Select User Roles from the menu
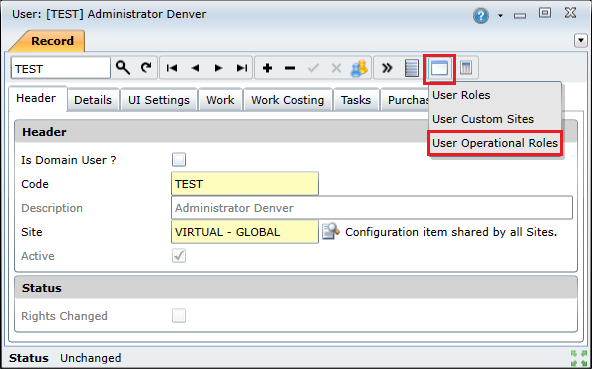This screenshot has width=592, height=369. (495, 95)
